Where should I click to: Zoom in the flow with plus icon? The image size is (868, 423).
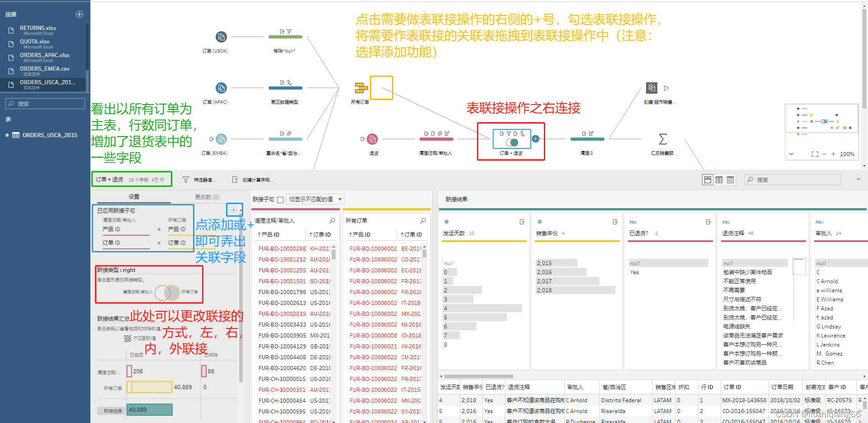pos(833,154)
